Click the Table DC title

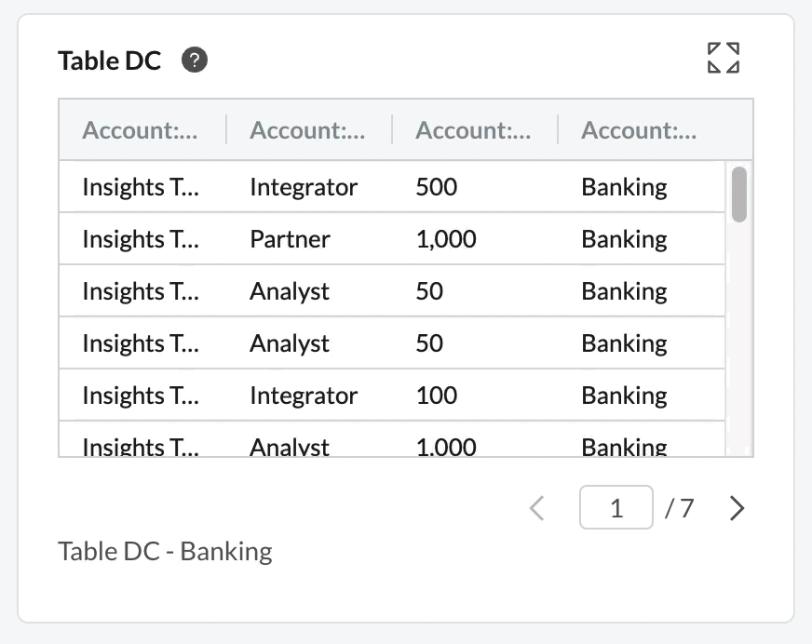coord(109,60)
